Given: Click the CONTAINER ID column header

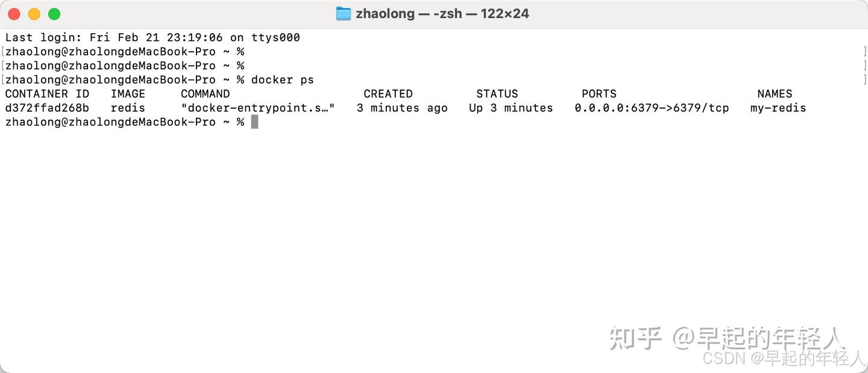Looking at the screenshot, I should pyautogui.click(x=47, y=94).
